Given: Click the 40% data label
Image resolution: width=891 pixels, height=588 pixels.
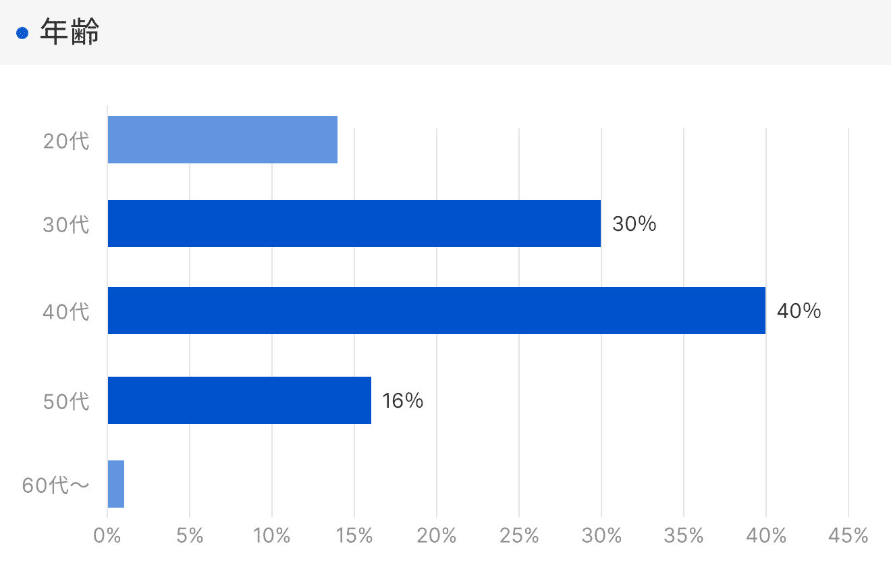Looking at the screenshot, I should [x=799, y=311].
